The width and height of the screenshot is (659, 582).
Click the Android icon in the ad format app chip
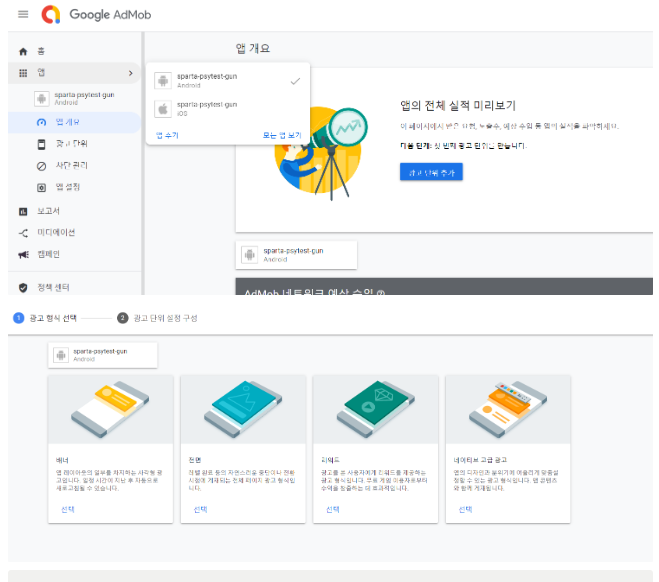point(61,356)
